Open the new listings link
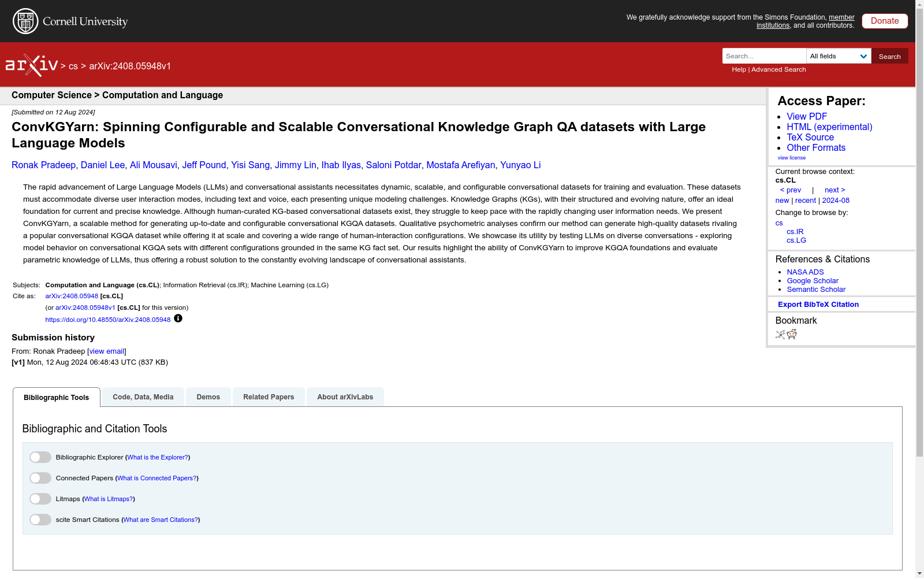Viewport: 924px width, 578px height. pyautogui.click(x=782, y=201)
